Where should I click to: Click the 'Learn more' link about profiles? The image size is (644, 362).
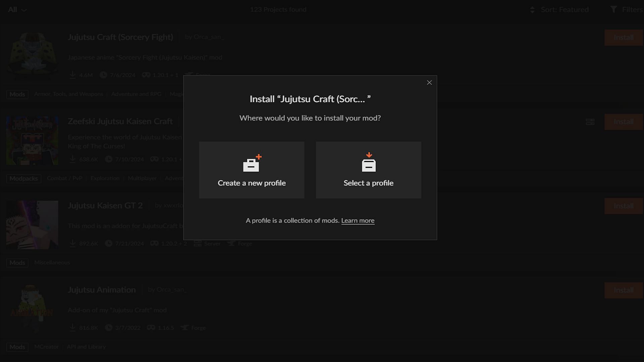coord(357,221)
